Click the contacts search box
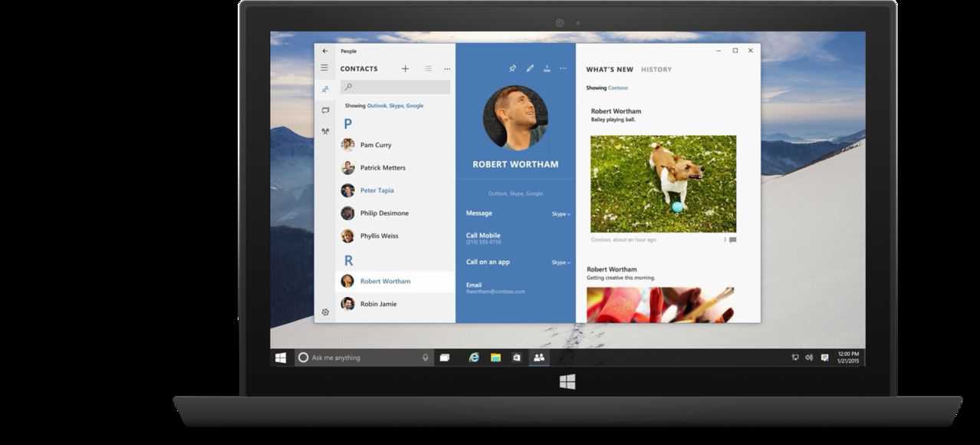Viewport: 980px width, 445px height. tap(395, 87)
